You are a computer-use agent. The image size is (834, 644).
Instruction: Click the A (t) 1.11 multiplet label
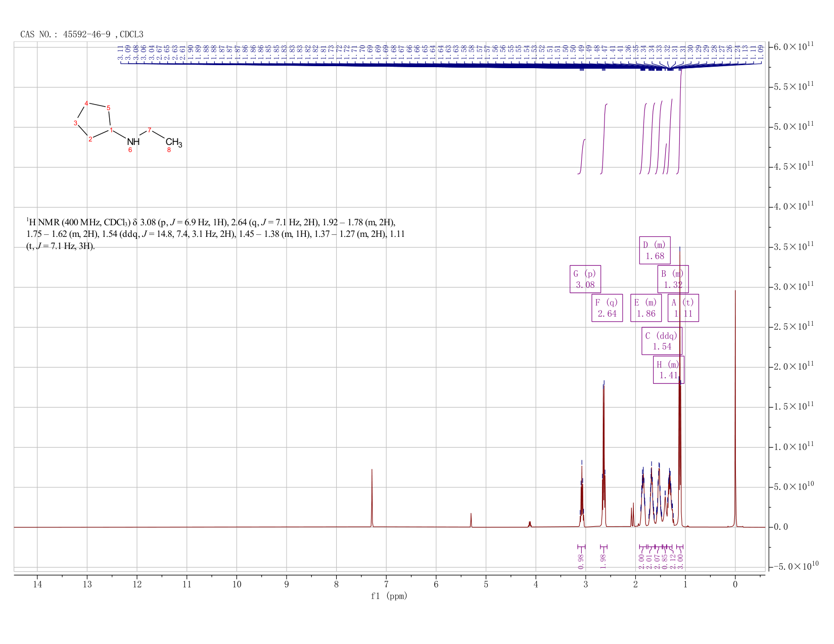coord(683,308)
